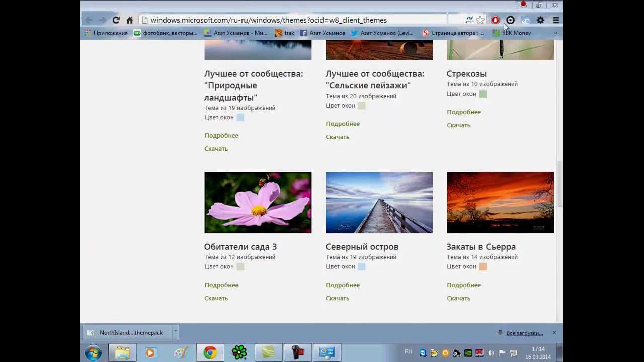Open the Северный остров theme title
This screenshot has width=644, height=362.
(362, 247)
